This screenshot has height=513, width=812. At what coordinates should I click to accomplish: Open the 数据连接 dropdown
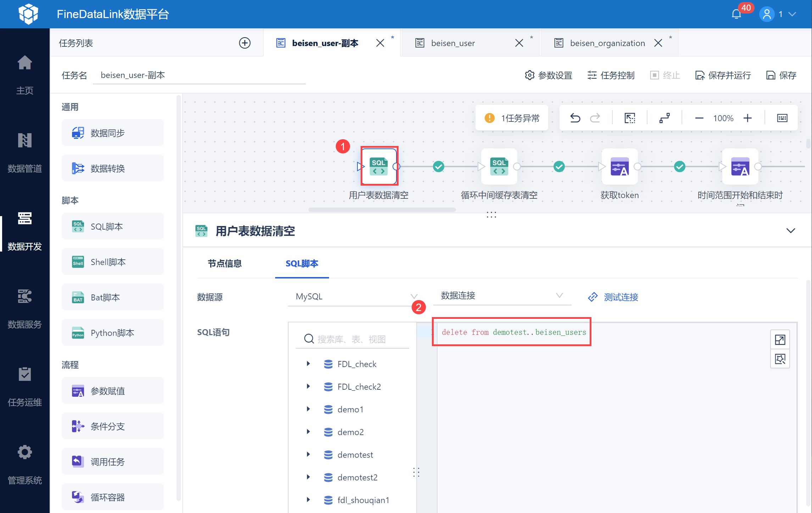[x=502, y=296]
